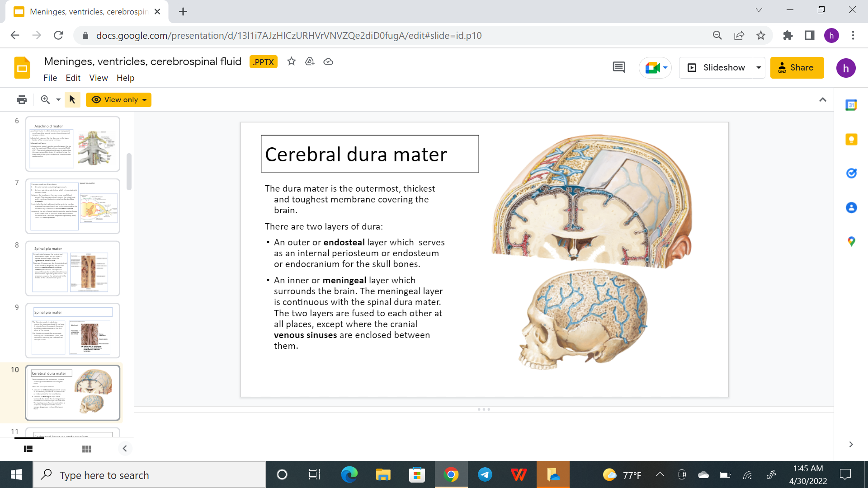Open the comment history icon
Screen dimensions: 868x488
619,68
